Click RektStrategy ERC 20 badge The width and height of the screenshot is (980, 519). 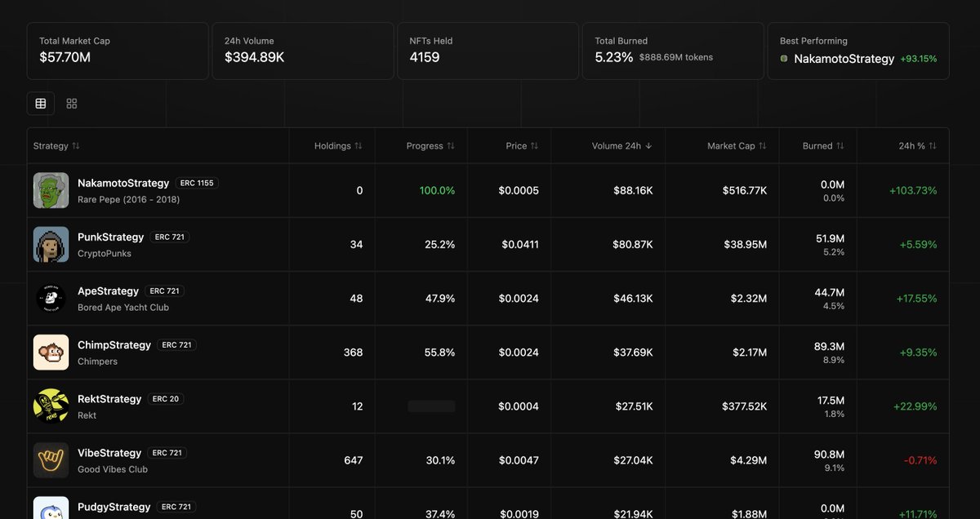pyautogui.click(x=166, y=398)
